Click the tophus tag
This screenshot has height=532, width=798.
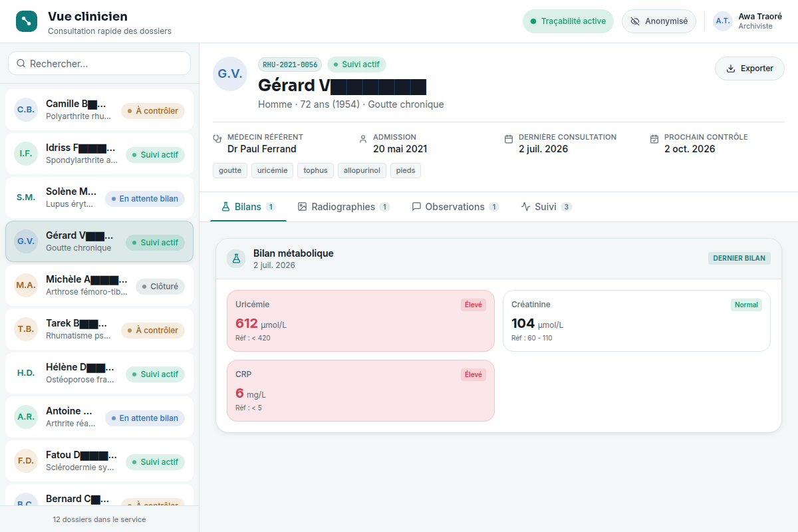tap(316, 170)
